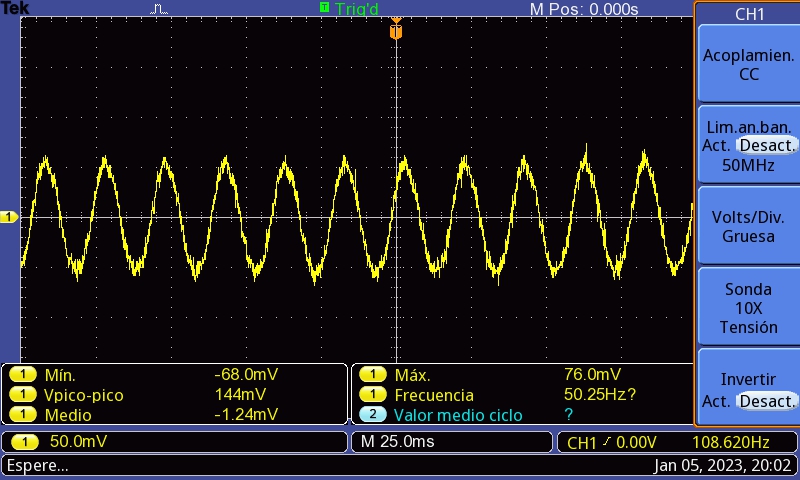Open the Sonda 10X Tensión setting

pos(748,307)
